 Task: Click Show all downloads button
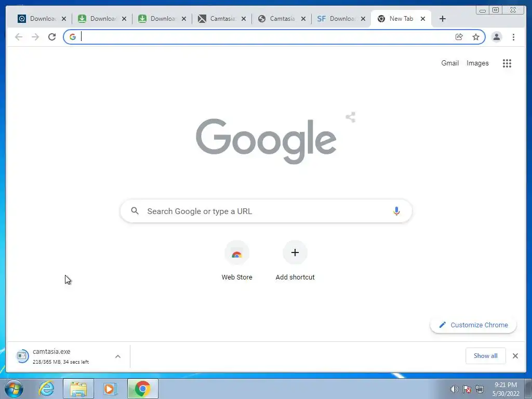coord(486,355)
